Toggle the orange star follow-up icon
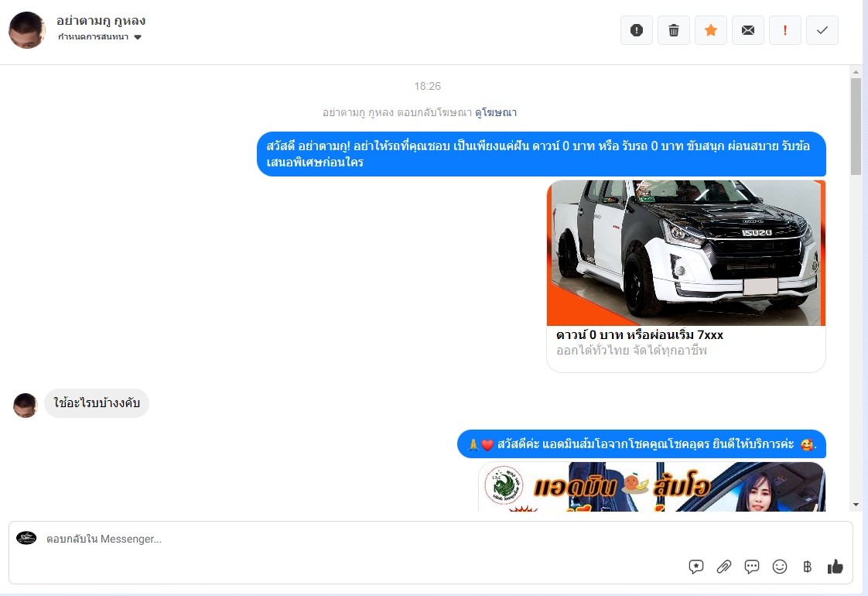Viewport: 868px width, 596px height. pyautogui.click(x=711, y=30)
